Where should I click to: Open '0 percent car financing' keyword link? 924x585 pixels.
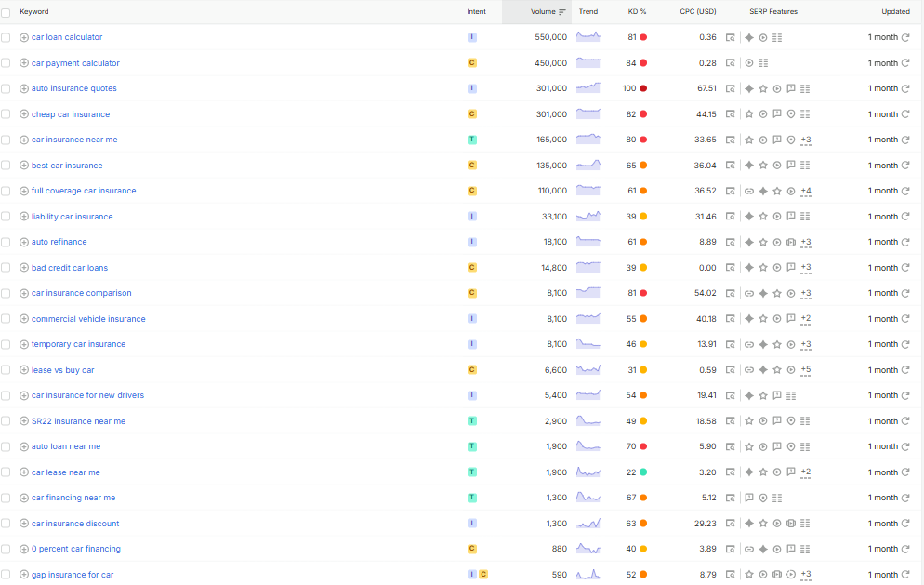point(76,549)
